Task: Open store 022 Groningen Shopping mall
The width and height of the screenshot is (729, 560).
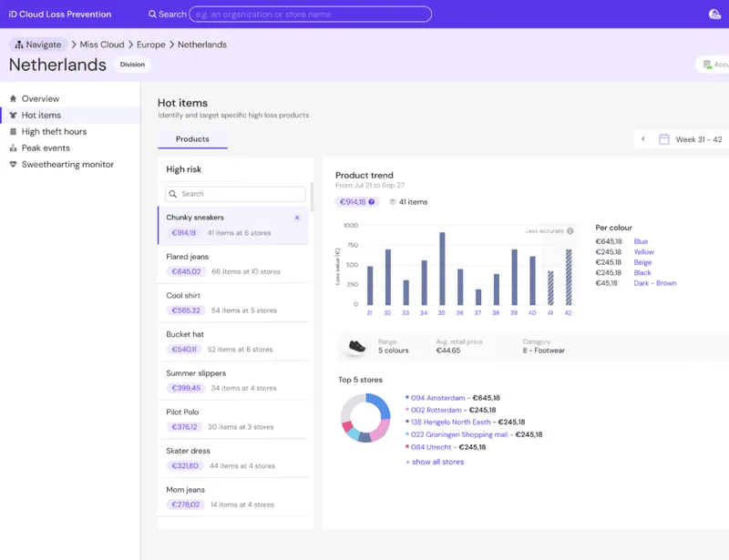Action: [x=459, y=434]
